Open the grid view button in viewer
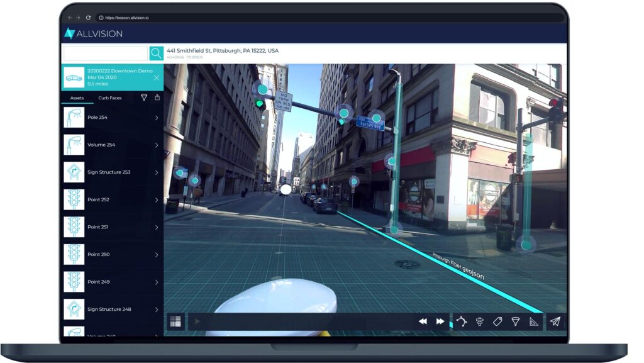 [175, 321]
